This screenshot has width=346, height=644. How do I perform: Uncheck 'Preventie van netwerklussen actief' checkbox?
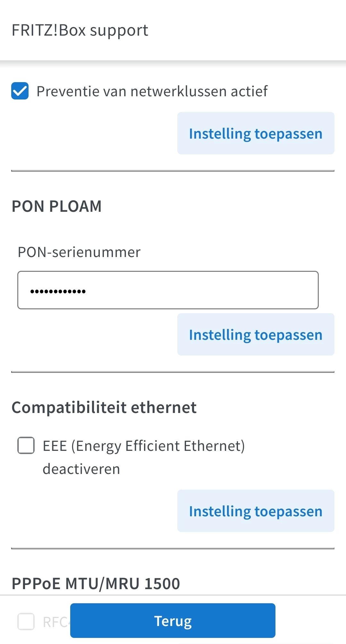(20, 91)
